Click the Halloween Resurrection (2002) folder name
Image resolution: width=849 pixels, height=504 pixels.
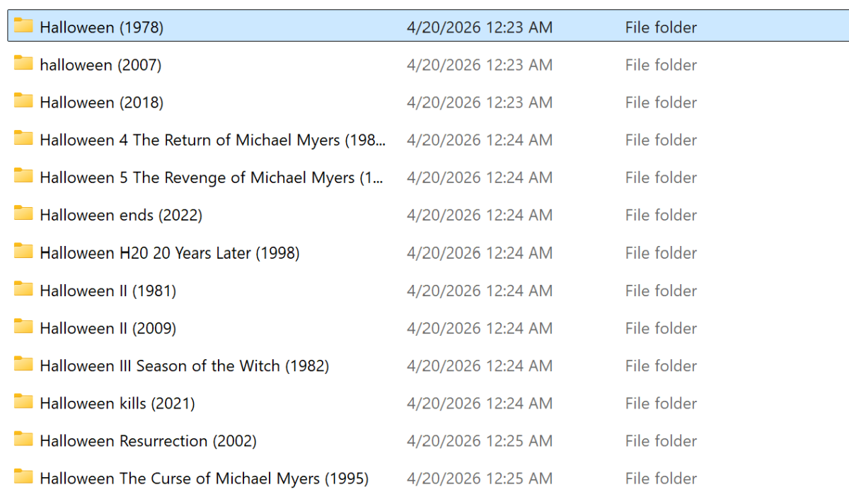click(148, 441)
